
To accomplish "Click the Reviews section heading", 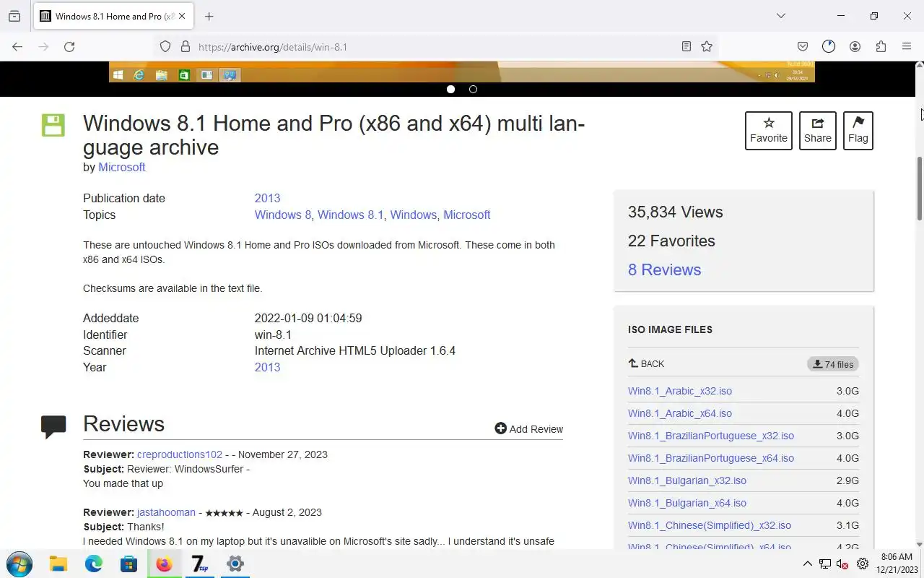I will pyautogui.click(x=123, y=424).
